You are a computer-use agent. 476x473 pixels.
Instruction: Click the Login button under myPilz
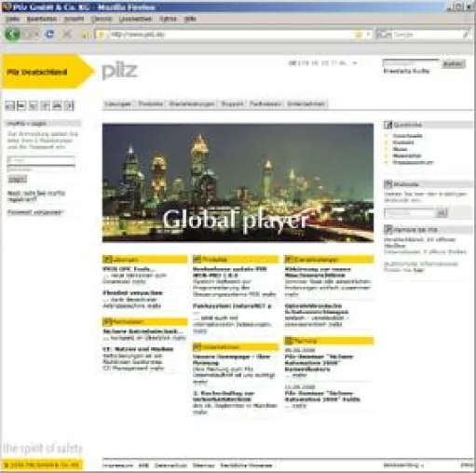point(17,179)
